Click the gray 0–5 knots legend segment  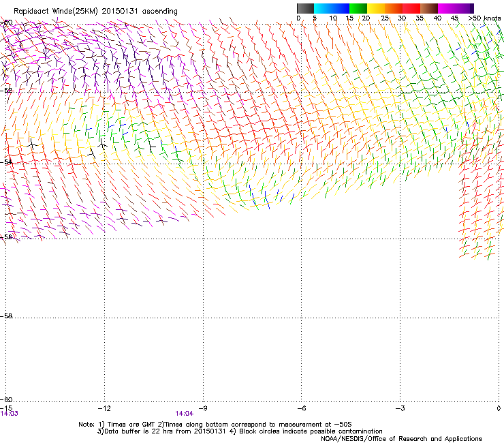point(305,8)
